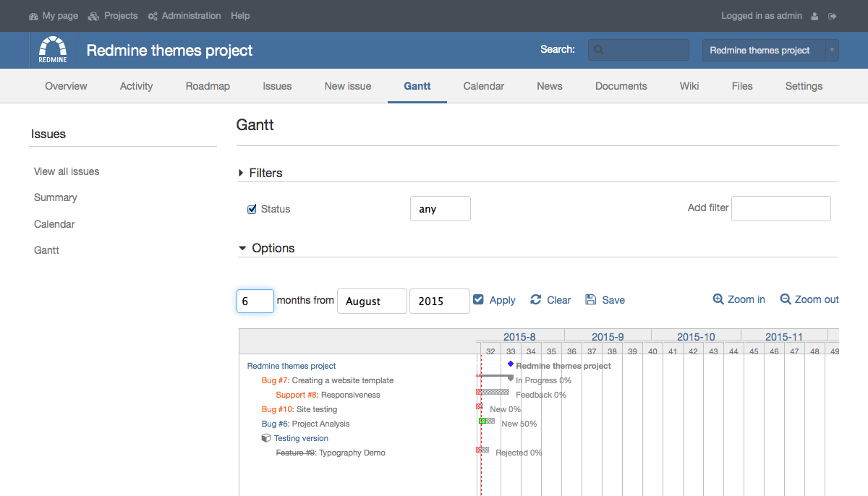Click the Redmine logo
The image size is (868, 496).
click(x=53, y=50)
